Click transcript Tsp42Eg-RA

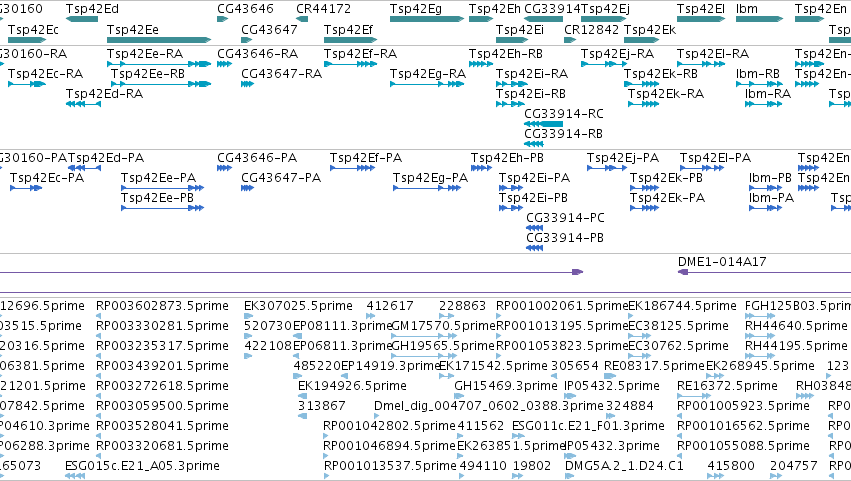pos(428,74)
